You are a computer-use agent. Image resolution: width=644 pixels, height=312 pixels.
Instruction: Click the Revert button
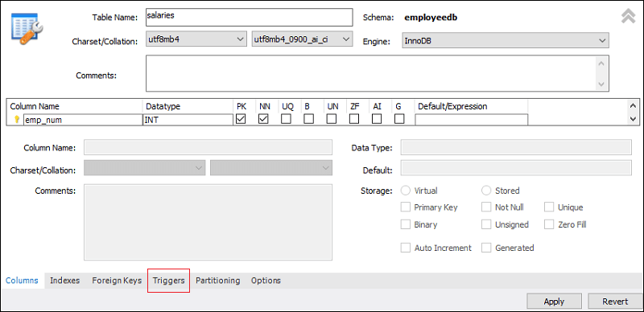(615, 302)
